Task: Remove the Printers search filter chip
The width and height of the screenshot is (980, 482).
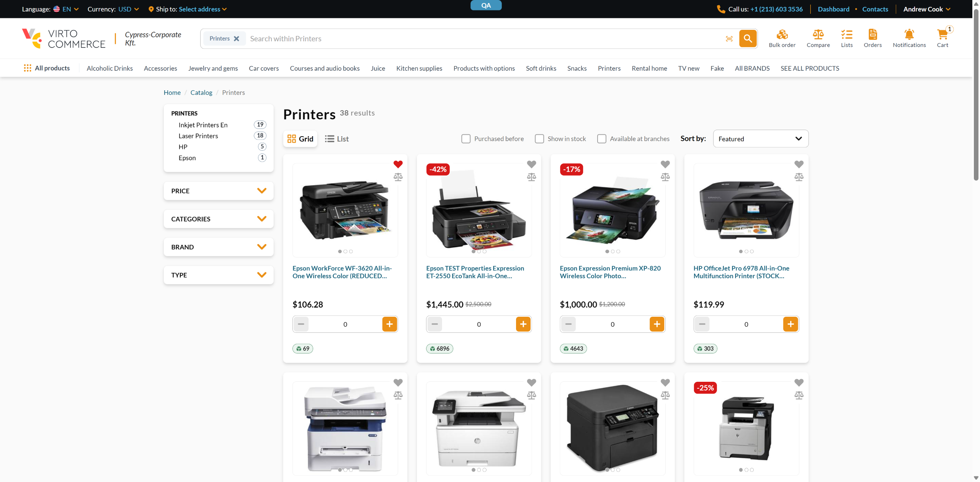Action: [236, 39]
